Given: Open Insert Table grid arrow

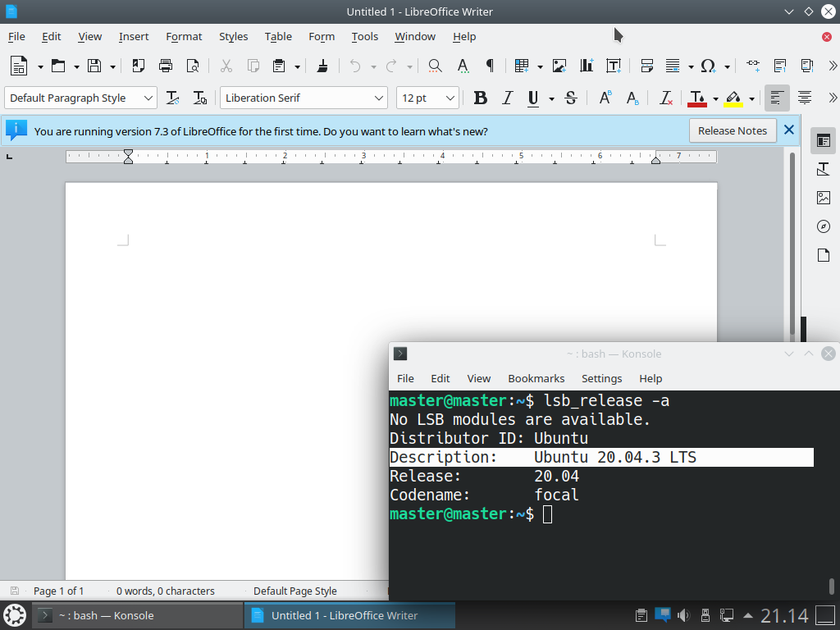Looking at the screenshot, I should [540, 67].
